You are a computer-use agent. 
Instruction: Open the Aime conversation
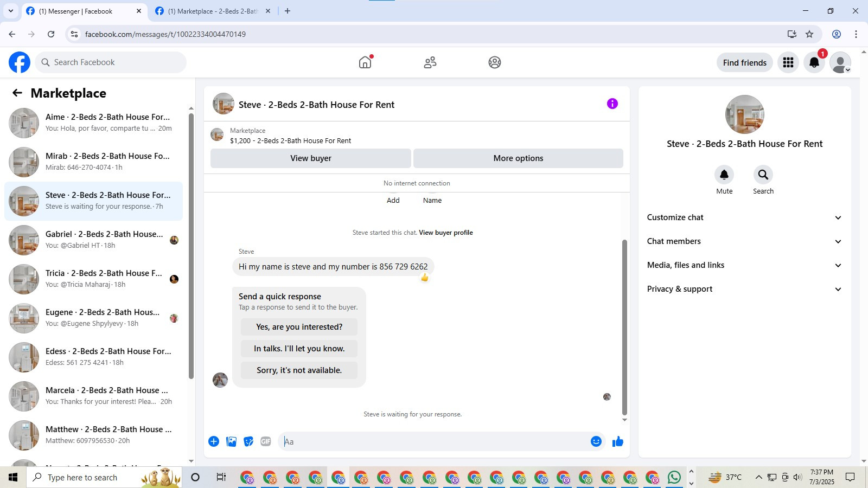point(93,123)
